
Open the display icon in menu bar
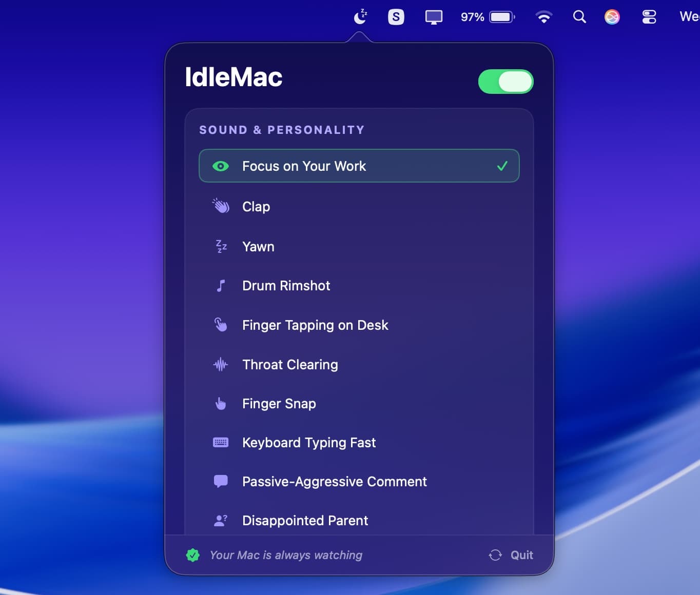[434, 17]
